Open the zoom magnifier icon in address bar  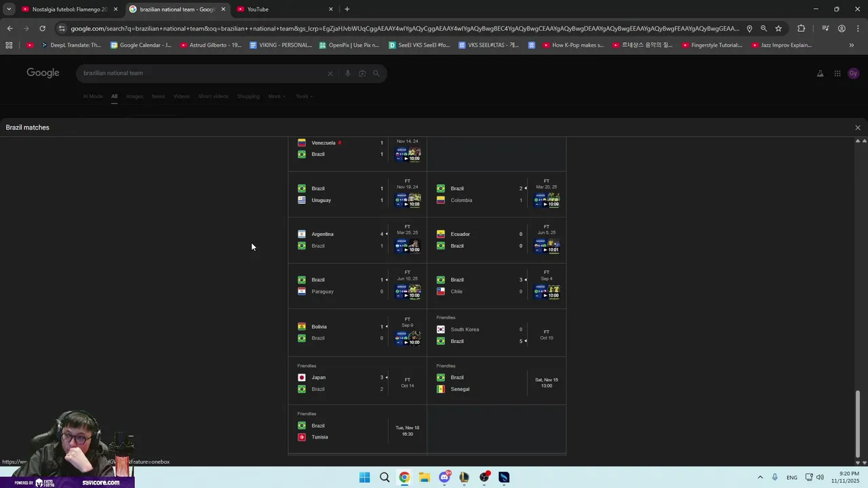click(x=764, y=28)
